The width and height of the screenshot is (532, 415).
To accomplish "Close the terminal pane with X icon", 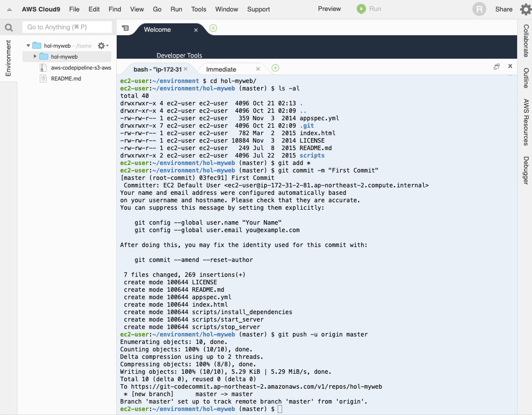I will (510, 66).
